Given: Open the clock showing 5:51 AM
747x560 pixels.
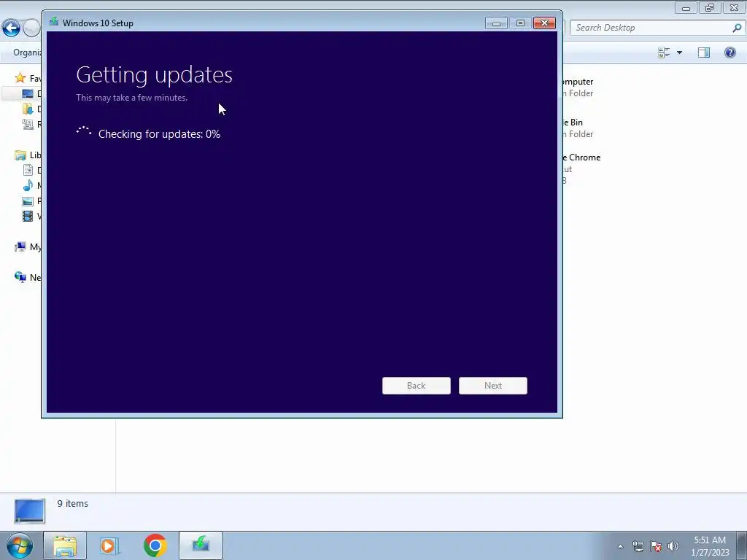Looking at the screenshot, I should tap(710, 546).
